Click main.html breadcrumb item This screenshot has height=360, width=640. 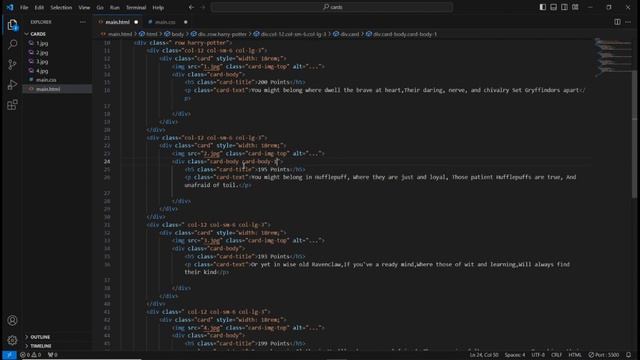[x=120, y=34]
